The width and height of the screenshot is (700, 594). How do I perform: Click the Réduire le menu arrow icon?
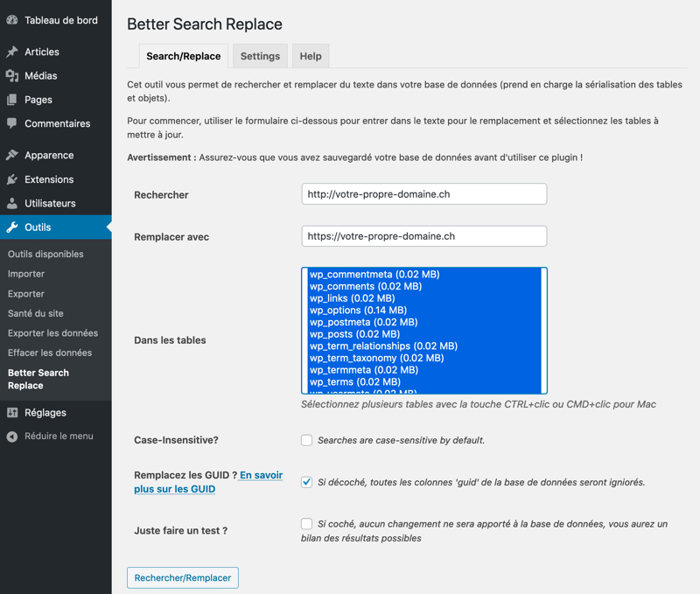point(12,437)
